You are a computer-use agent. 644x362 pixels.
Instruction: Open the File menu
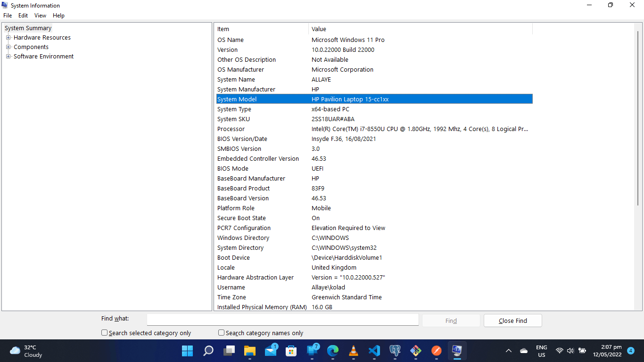point(8,16)
